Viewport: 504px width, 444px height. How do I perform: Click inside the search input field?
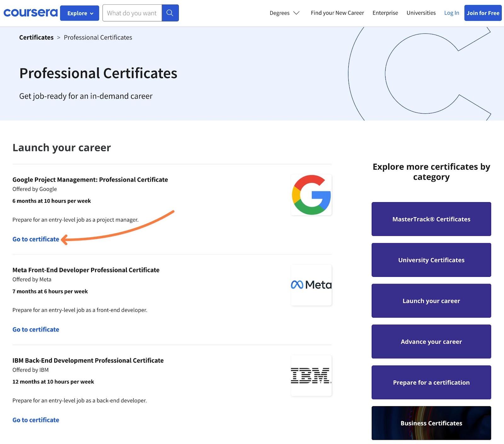pyautogui.click(x=132, y=13)
